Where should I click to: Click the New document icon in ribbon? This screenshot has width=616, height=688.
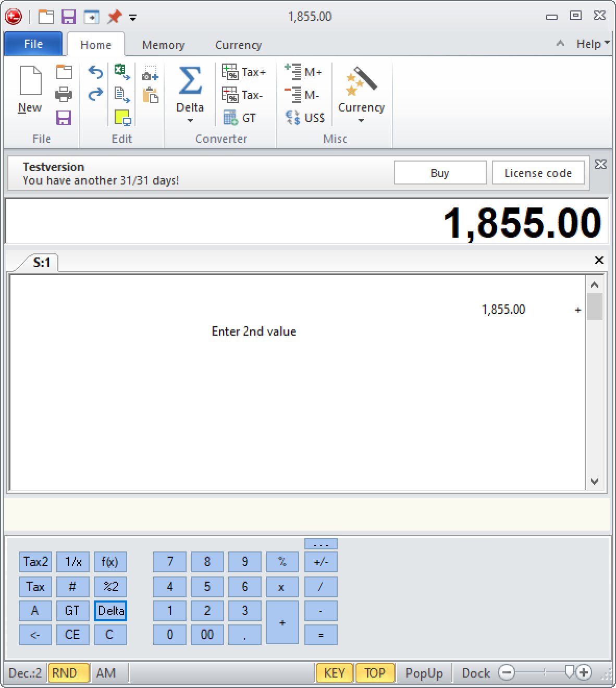tap(30, 89)
